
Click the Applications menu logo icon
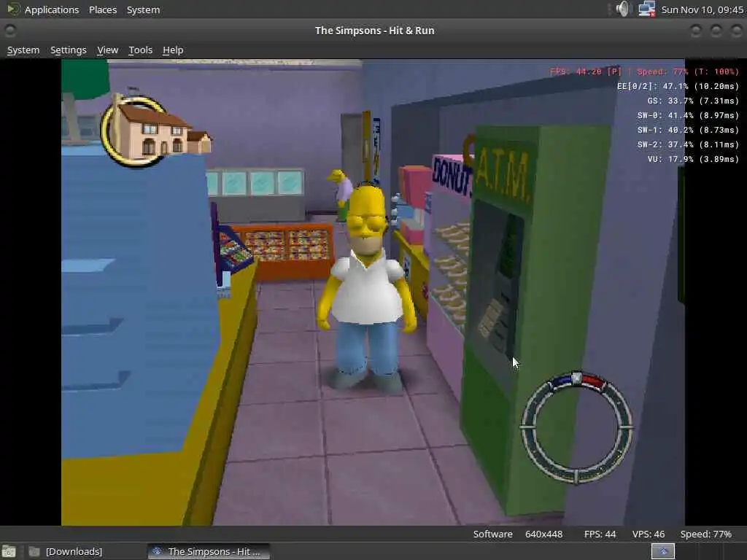[x=13, y=9]
